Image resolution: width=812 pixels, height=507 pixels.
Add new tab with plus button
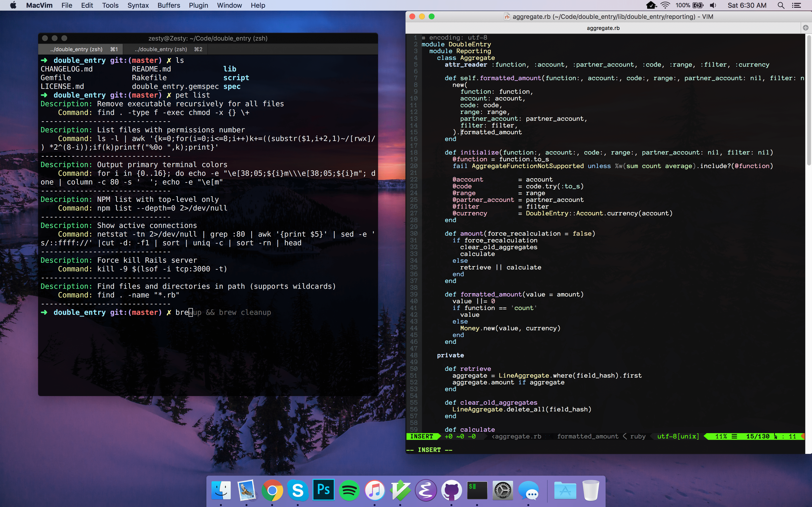point(805,28)
